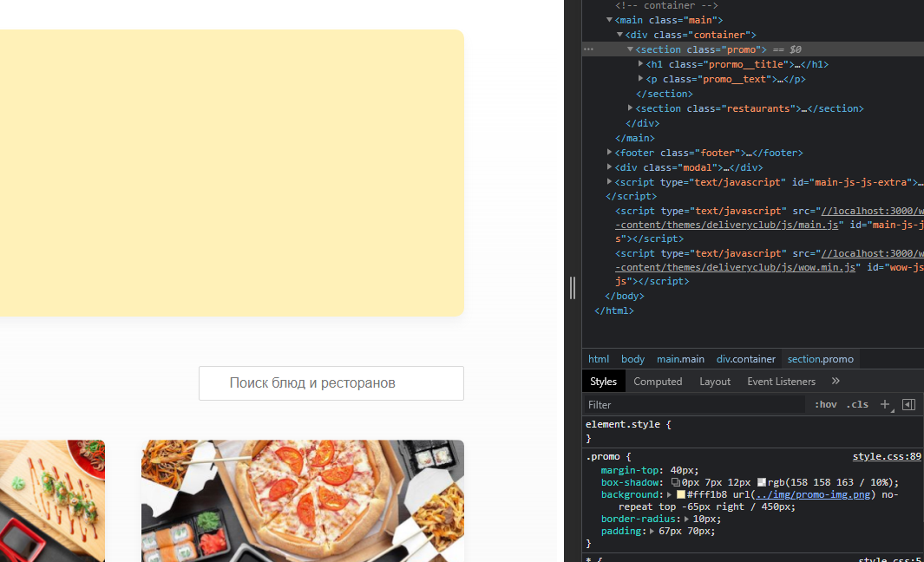
Task: Click the Filter styles input
Action: click(x=693, y=405)
